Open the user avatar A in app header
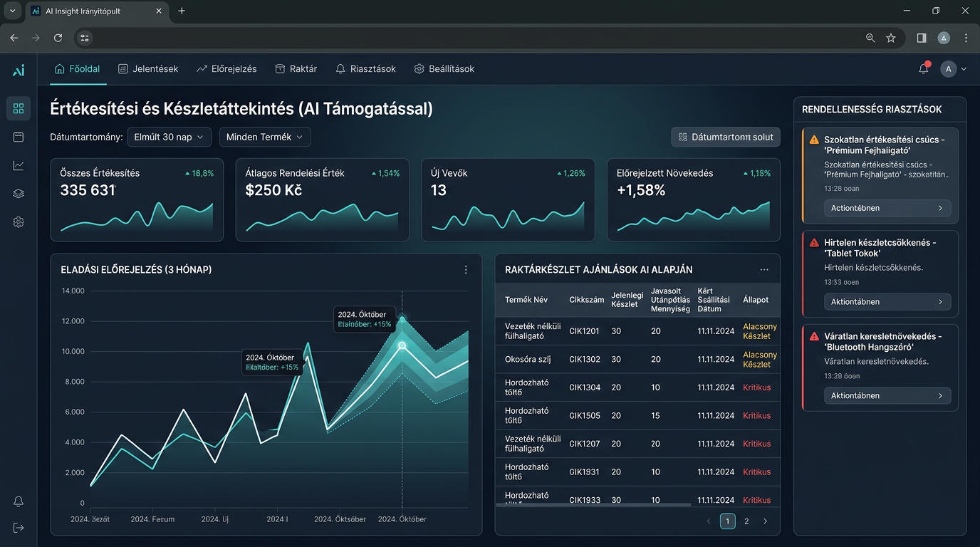Image resolution: width=980 pixels, height=547 pixels. click(948, 69)
